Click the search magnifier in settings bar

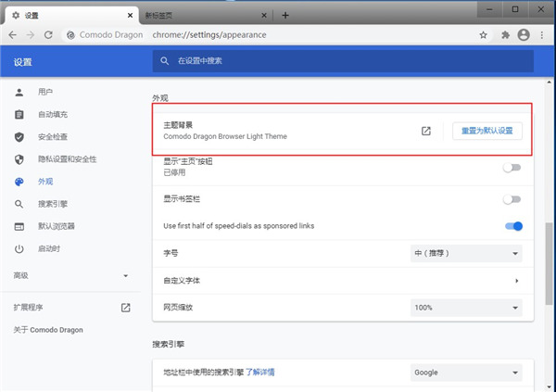[x=164, y=61]
